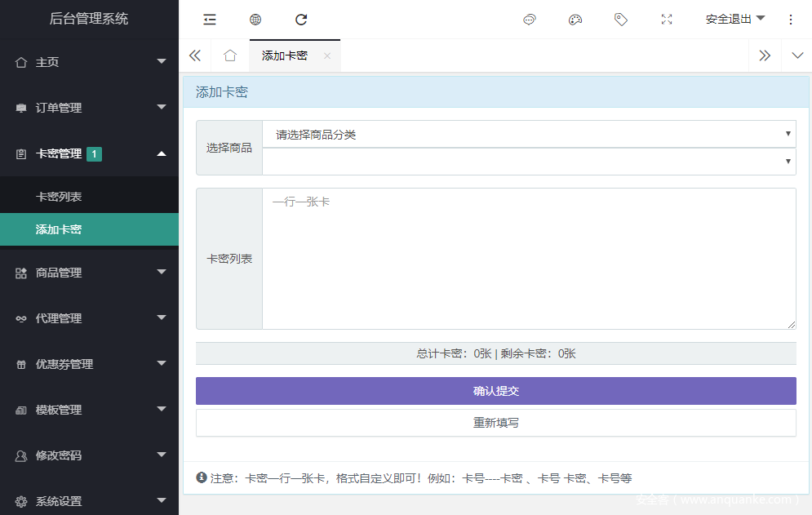The width and height of the screenshot is (812, 515).
Task: Open the three-dot more options menu
Action: [790, 20]
